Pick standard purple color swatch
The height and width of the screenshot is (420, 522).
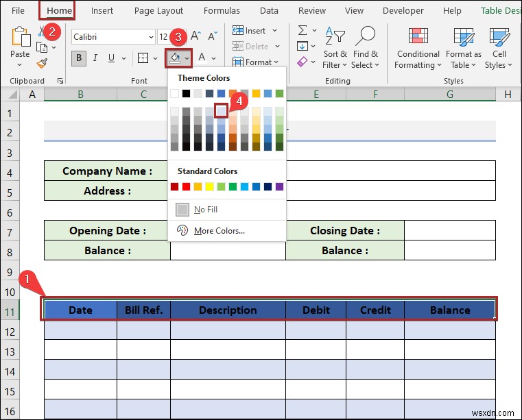tap(279, 186)
